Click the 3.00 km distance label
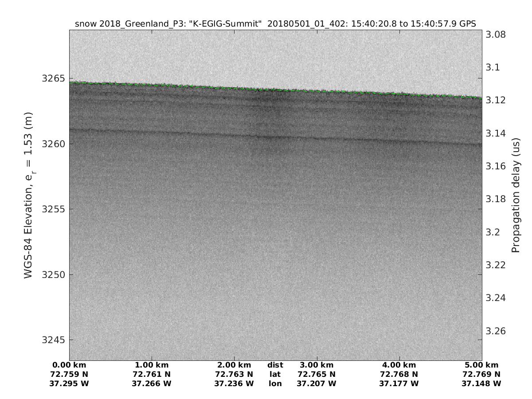The image size is (532, 399). point(317,365)
